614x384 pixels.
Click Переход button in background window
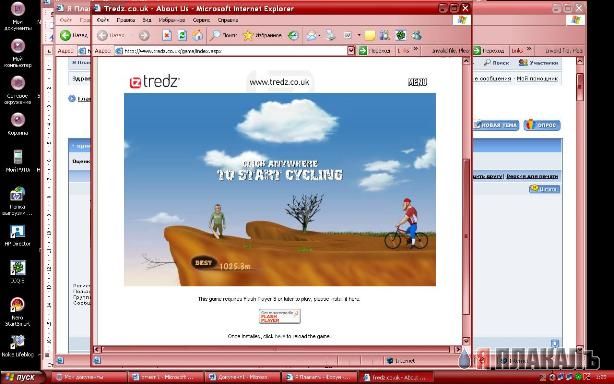tap(489, 51)
